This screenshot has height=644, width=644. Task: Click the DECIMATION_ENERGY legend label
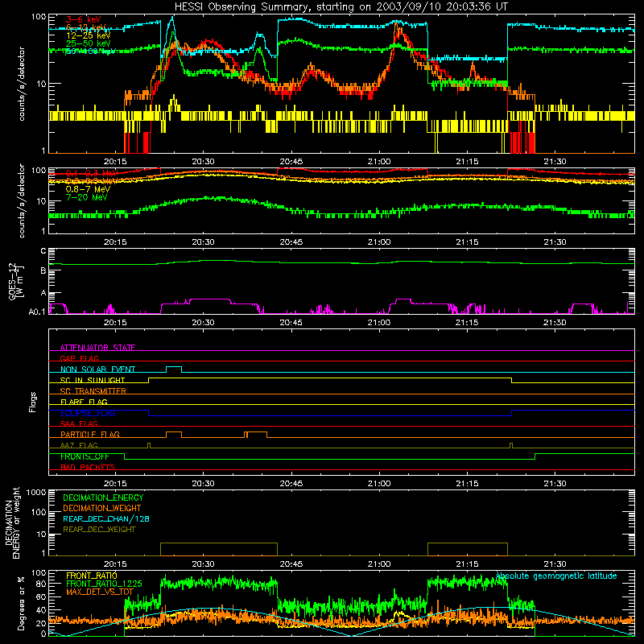pos(103,497)
